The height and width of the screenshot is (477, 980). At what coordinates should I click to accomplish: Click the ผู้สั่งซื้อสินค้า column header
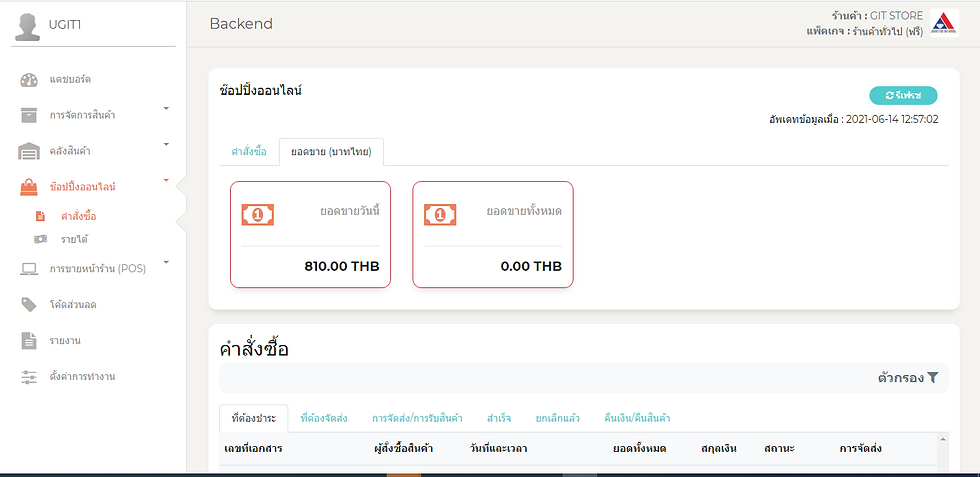[x=403, y=449]
